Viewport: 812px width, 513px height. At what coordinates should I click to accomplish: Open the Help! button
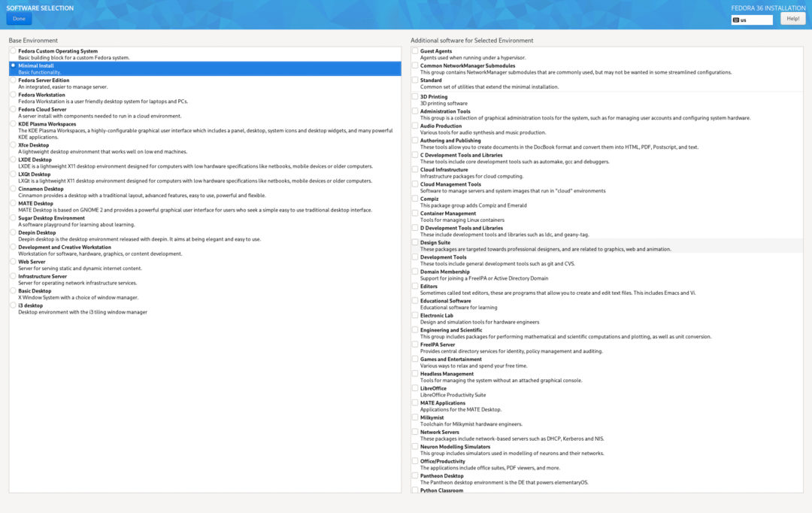pyautogui.click(x=793, y=19)
